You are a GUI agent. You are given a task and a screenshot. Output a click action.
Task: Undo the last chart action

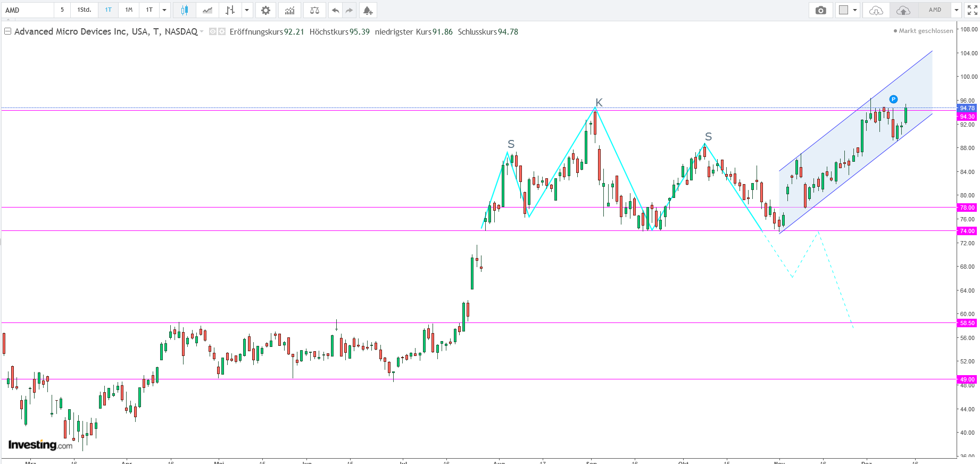point(335,10)
